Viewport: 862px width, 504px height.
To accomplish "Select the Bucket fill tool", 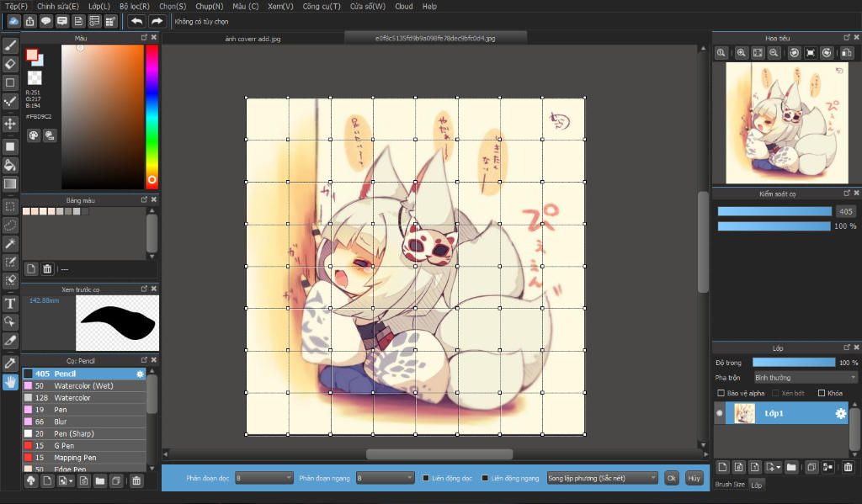I will click(10, 165).
